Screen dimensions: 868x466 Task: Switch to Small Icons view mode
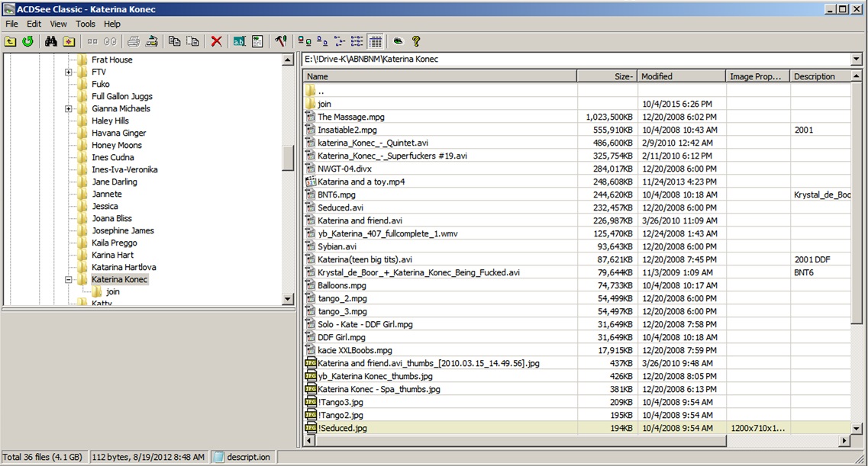pos(322,41)
